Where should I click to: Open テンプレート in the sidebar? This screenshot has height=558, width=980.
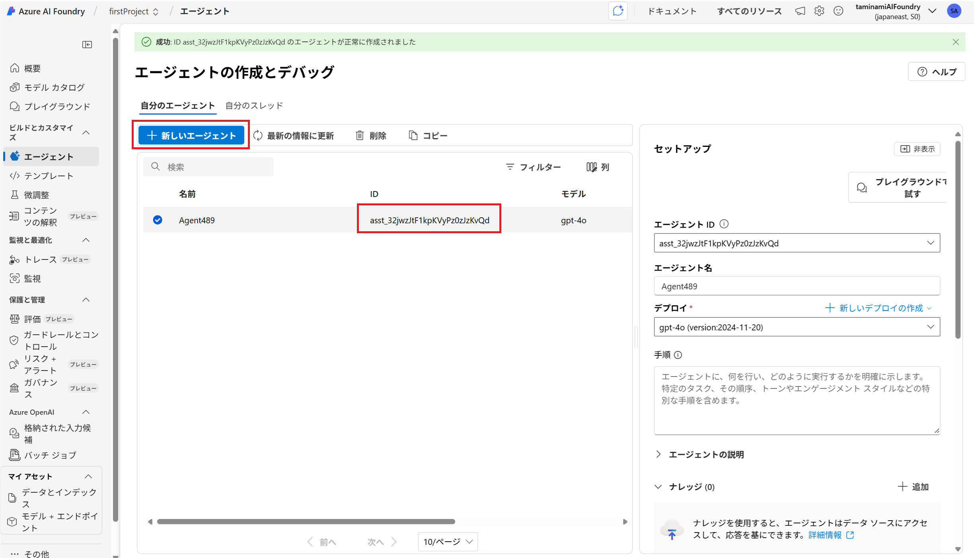(x=49, y=176)
